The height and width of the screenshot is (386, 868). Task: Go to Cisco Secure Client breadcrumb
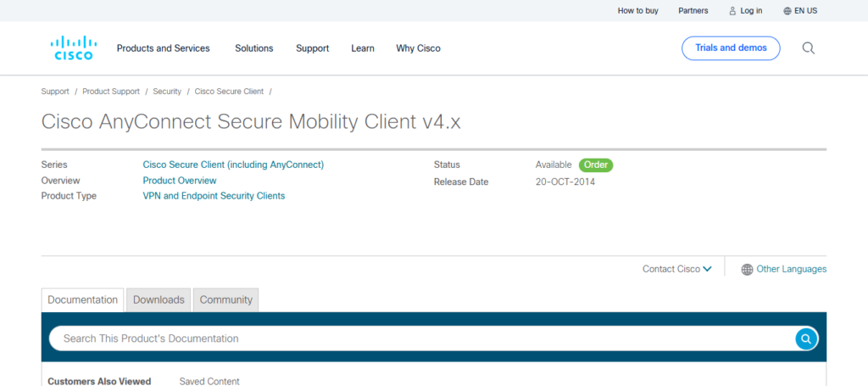click(229, 92)
